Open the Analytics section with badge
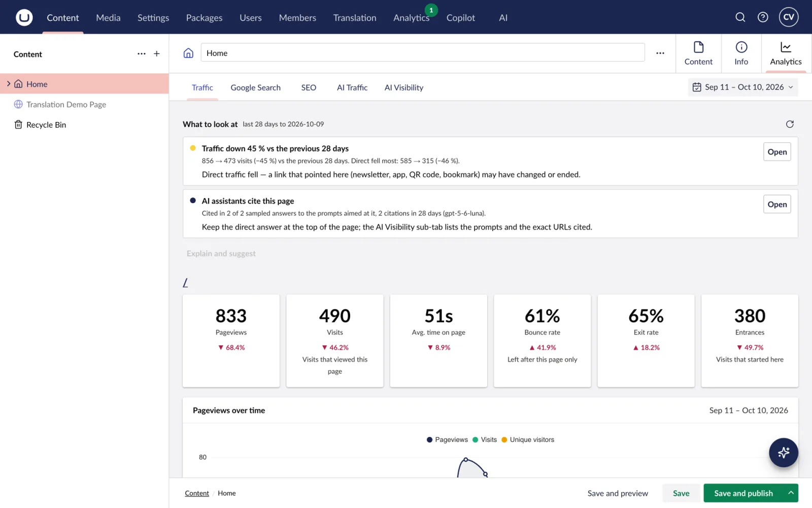 [412, 18]
